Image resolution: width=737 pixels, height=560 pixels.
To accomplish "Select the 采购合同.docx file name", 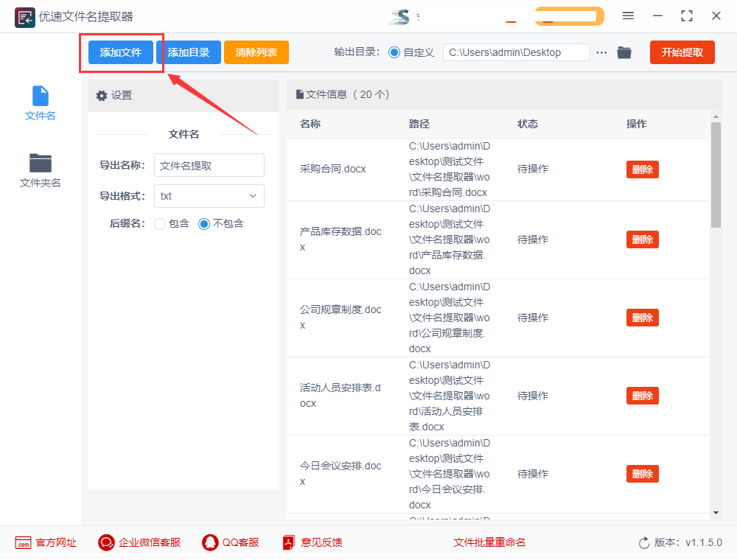I will [333, 169].
